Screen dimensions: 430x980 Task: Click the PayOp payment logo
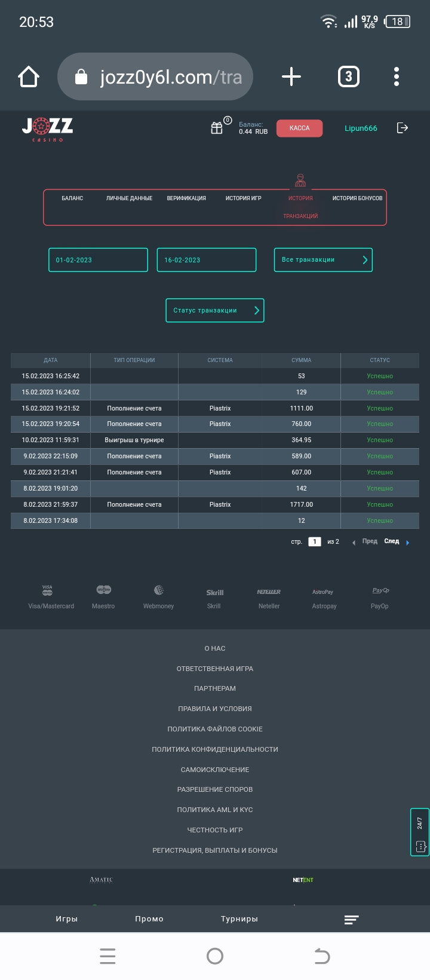coord(380,590)
